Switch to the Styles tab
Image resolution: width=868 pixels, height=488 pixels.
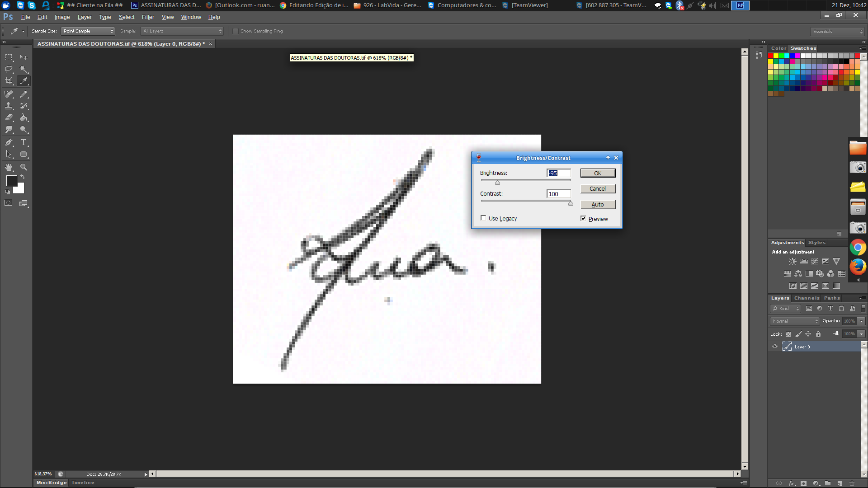pos(817,243)
